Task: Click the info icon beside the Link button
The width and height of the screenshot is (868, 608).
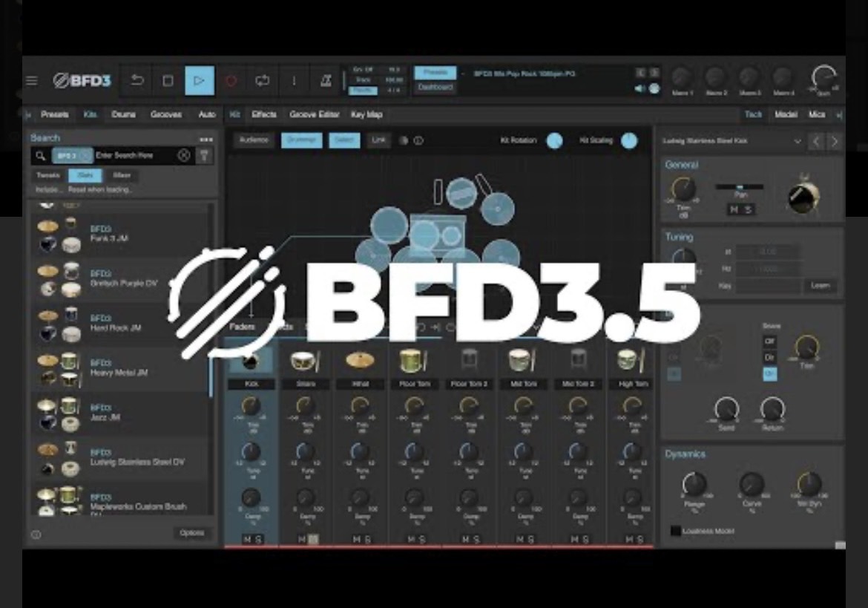Action: click(419, 140)
